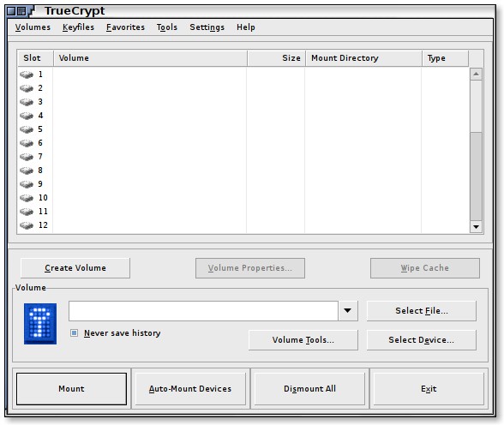The width and height of the screenshot is (504, 425).
Task: Select the slot 8 drive icon
Action: [x=27, y=171]
